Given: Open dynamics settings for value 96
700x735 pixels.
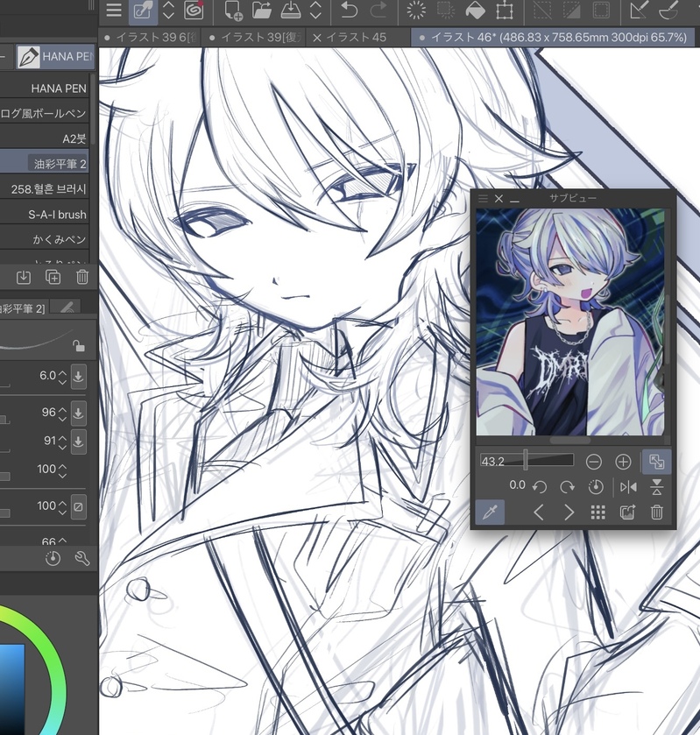Looking at the screenshot, I should 78,413.
